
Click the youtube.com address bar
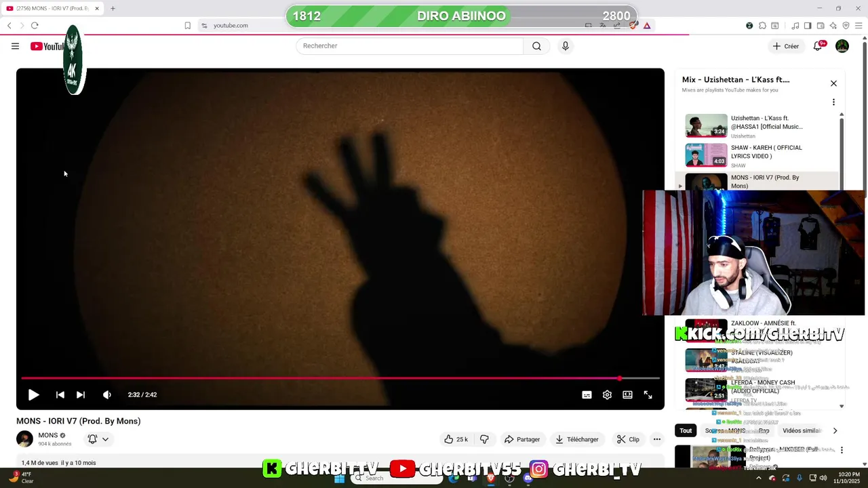coord(231,25)
